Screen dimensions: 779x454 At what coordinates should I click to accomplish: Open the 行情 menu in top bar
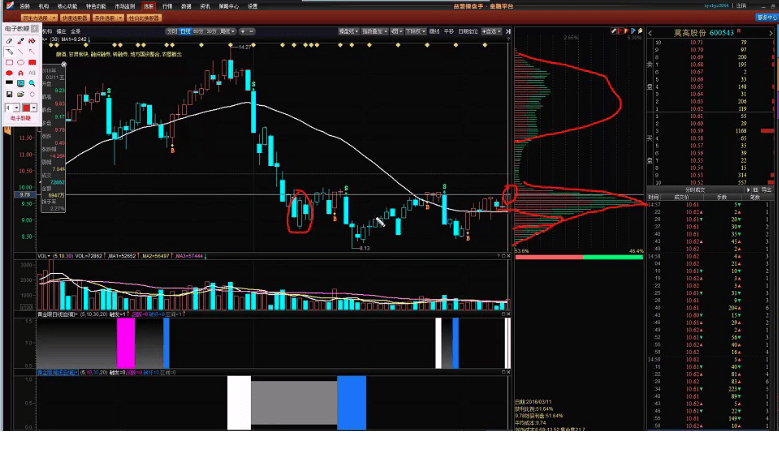click(x=167, y=6)
